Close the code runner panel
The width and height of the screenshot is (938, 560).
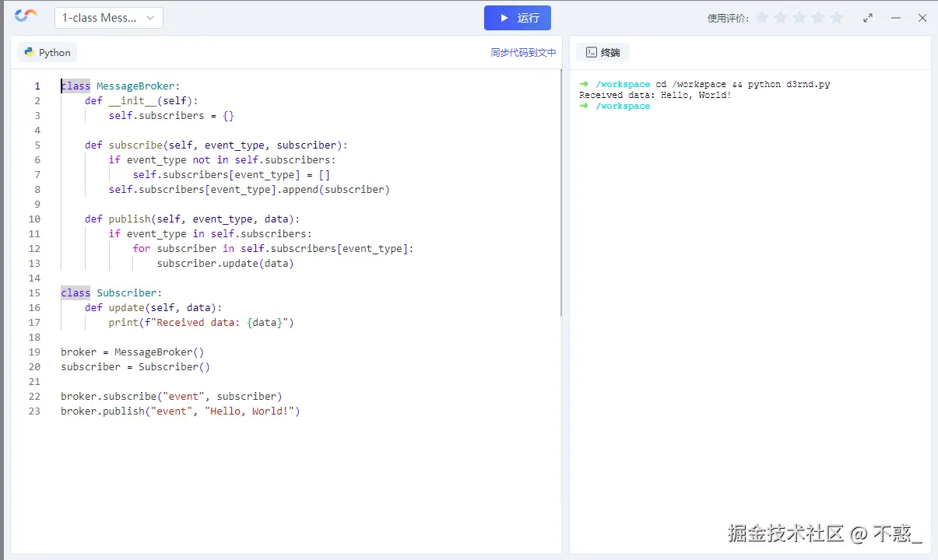pyautogui.click(x=922, y=18)
